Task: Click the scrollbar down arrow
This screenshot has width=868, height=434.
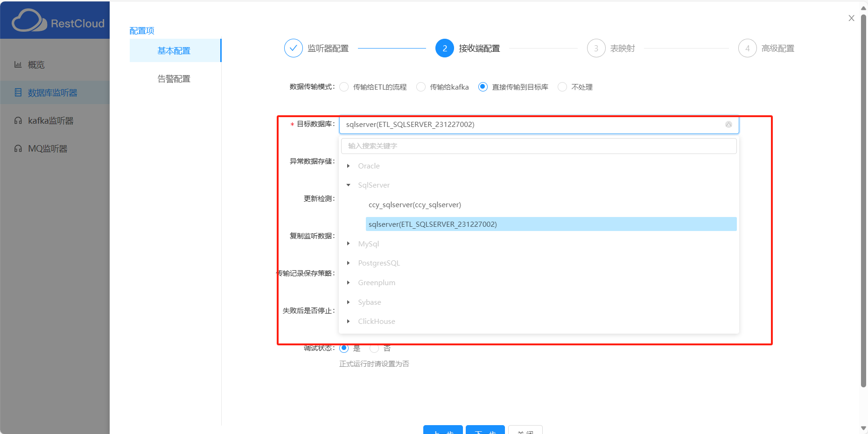Action: 863,428
